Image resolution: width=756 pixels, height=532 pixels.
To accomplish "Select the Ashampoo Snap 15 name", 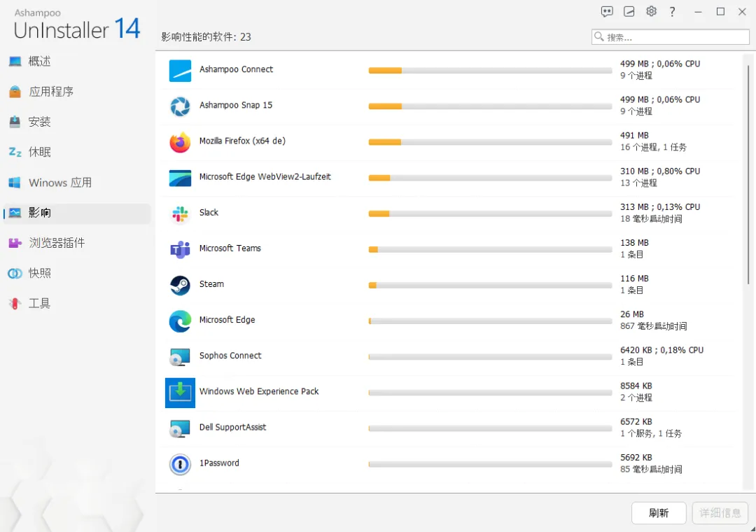I will coord(236,105).
